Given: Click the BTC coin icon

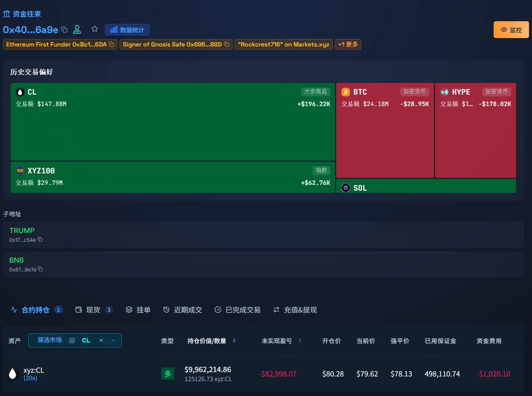Looking at the screenshot, I should point(346,92).
